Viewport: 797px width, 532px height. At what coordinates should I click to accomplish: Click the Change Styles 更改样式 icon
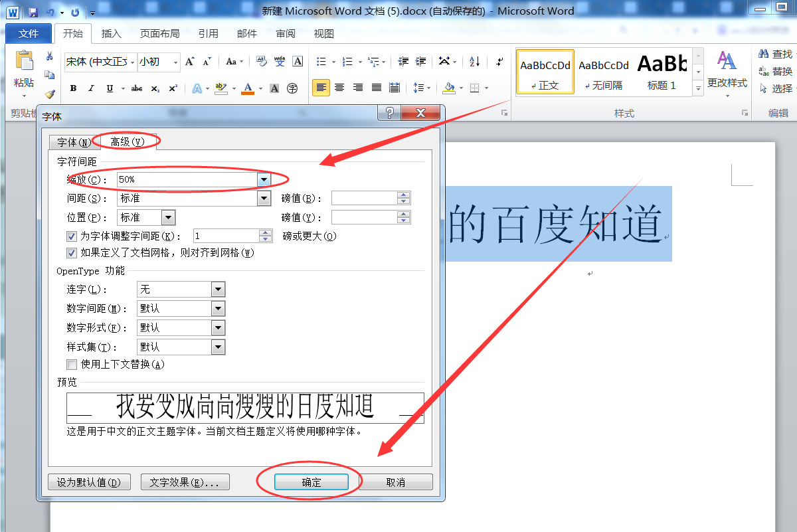727,70
